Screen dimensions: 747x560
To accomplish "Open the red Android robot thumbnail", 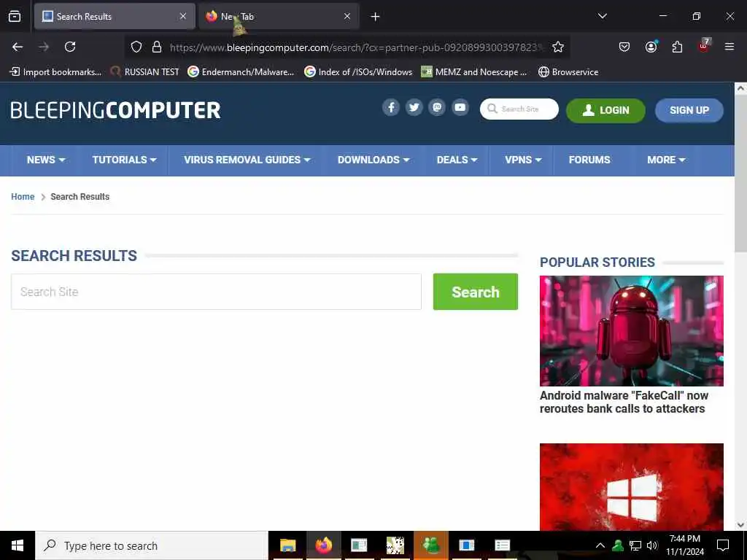I will (631, 331).
